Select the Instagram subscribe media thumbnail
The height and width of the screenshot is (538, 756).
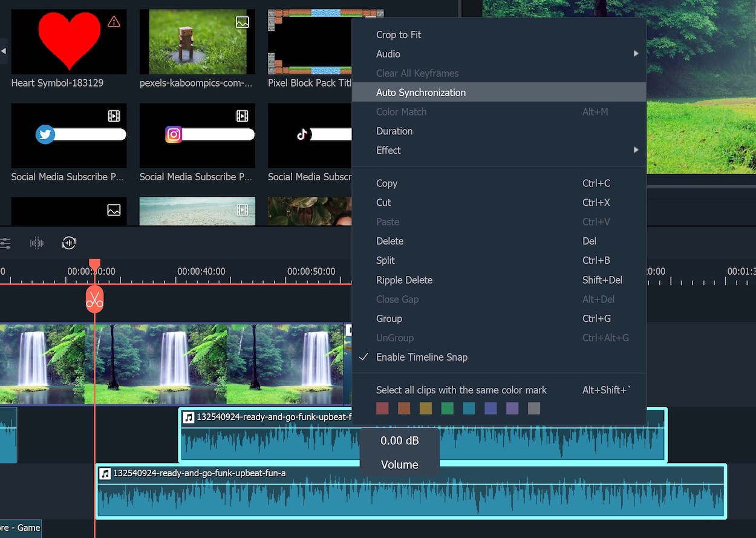pos(197,136)
